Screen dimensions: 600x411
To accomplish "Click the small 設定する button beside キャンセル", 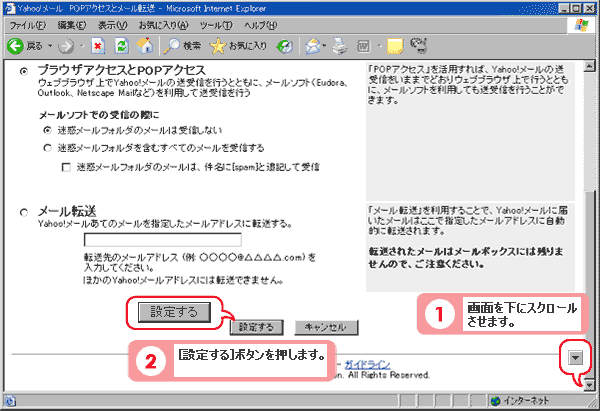I will point(256,328).
